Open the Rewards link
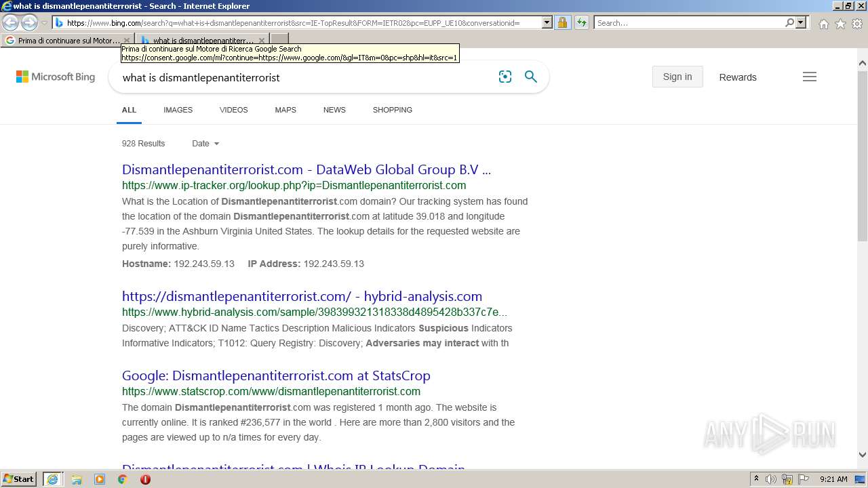The image size is (868, 488). (x=738, y=77)
